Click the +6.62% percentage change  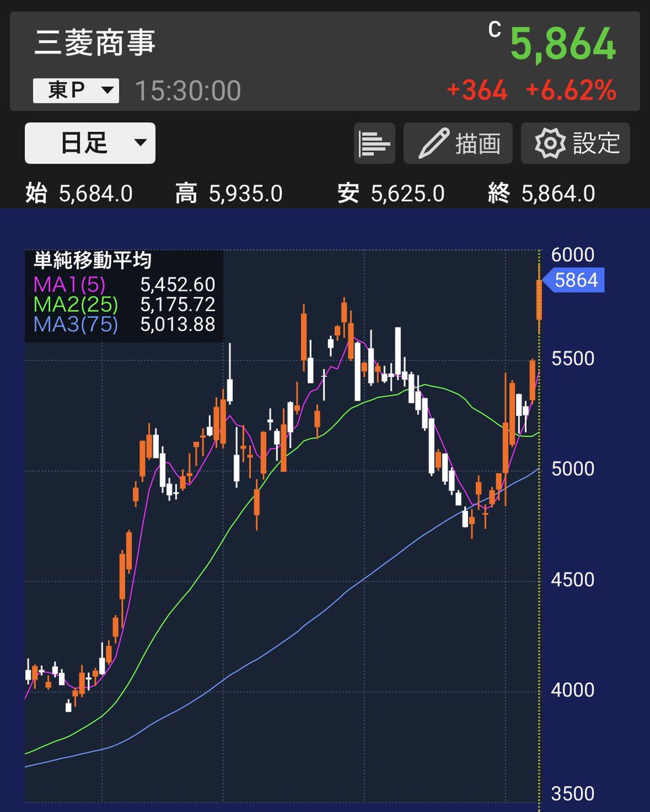pos(571,91)
